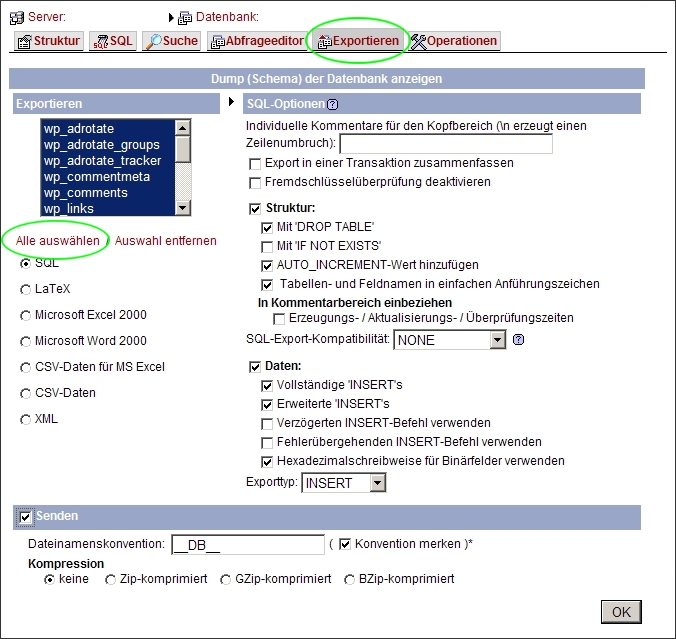
Task: Click 'Alle auswählen' link
Action: tap(57, 241)
